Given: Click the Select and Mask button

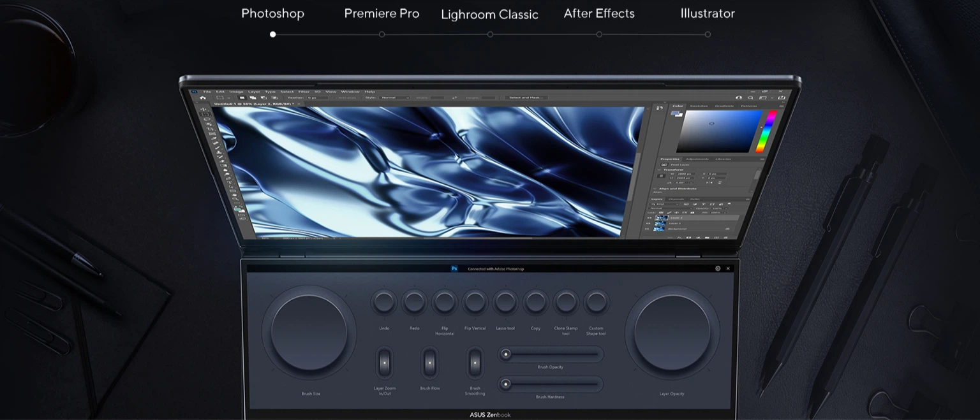Looking at the screenshot, I should point(526,98).
